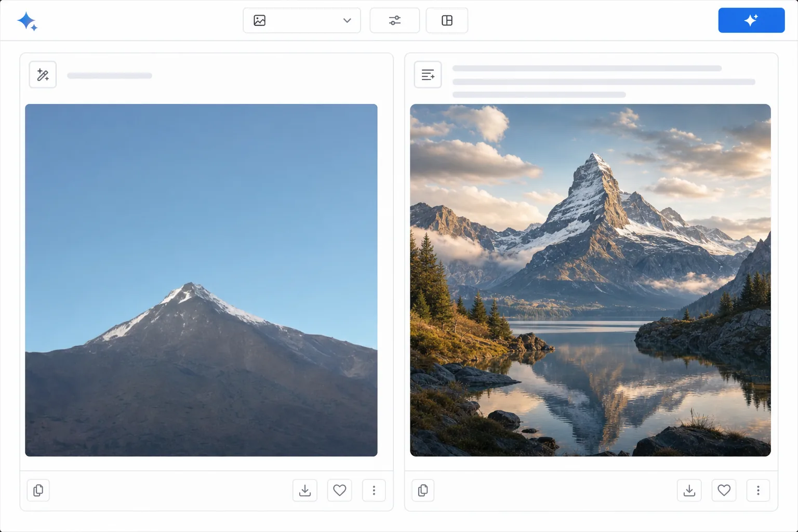
Task: Select the magic wand icon on left card
Action: coord(43,75)
